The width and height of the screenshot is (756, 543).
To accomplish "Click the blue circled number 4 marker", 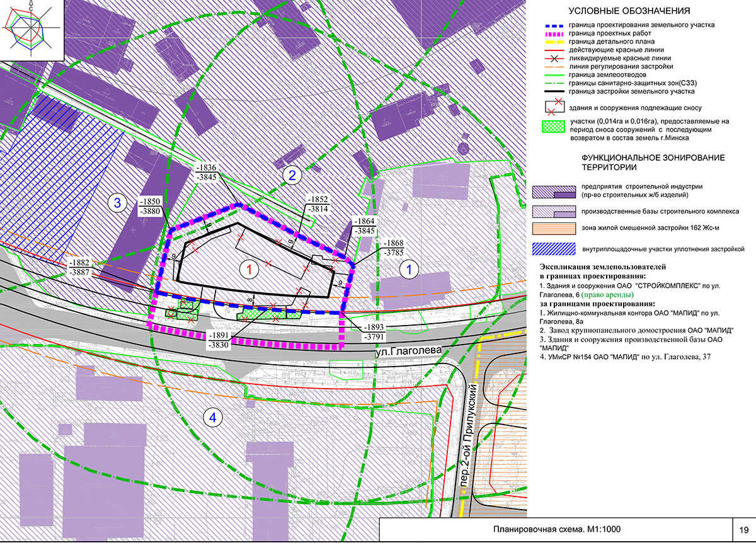I will [x=213, y=416].
